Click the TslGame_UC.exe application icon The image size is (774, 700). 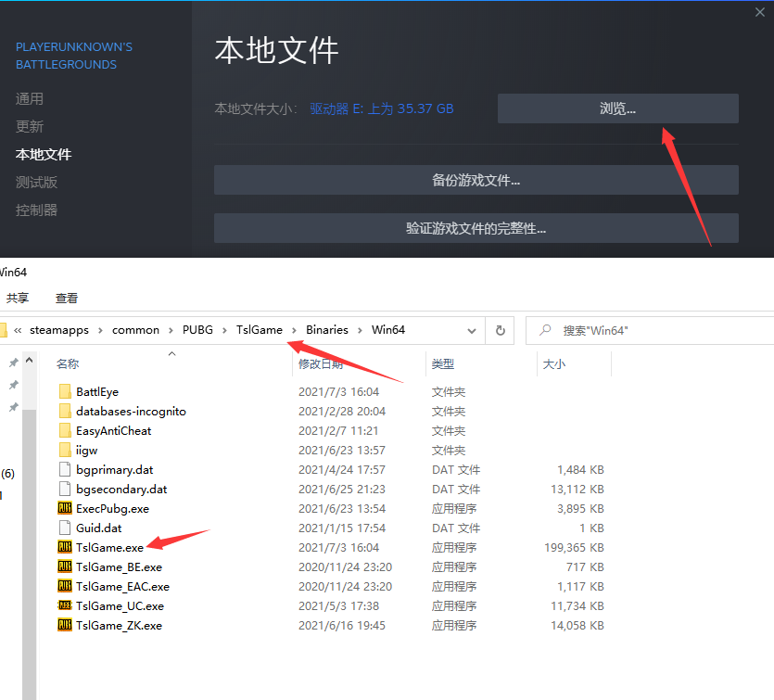(x=65, y=605)
